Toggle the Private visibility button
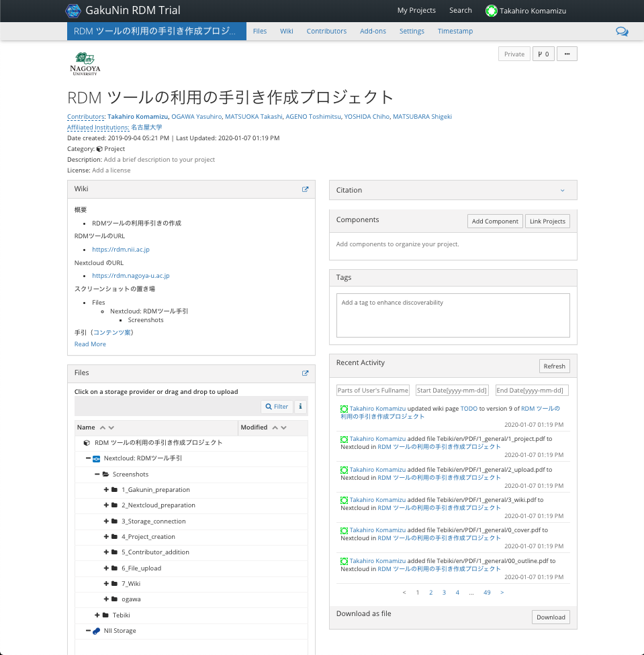Viewport: 644px width, 655px height. (514, 54)
